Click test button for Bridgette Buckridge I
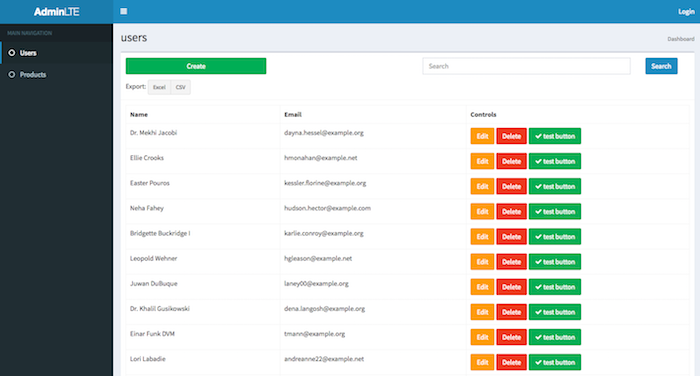This screenshot has height=376, width=700. pyautogui.click(x=555, y=237)
